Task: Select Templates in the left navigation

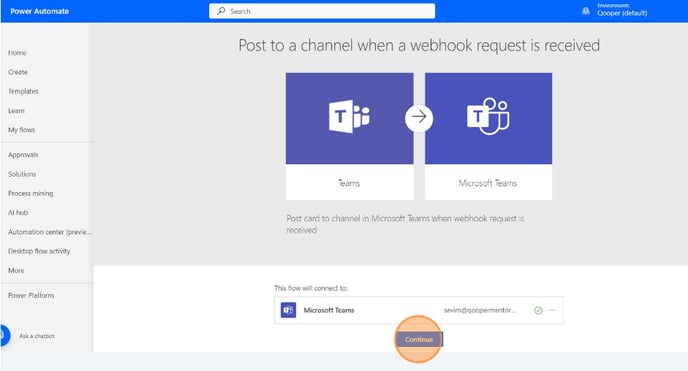Action: tap(23, 91)
